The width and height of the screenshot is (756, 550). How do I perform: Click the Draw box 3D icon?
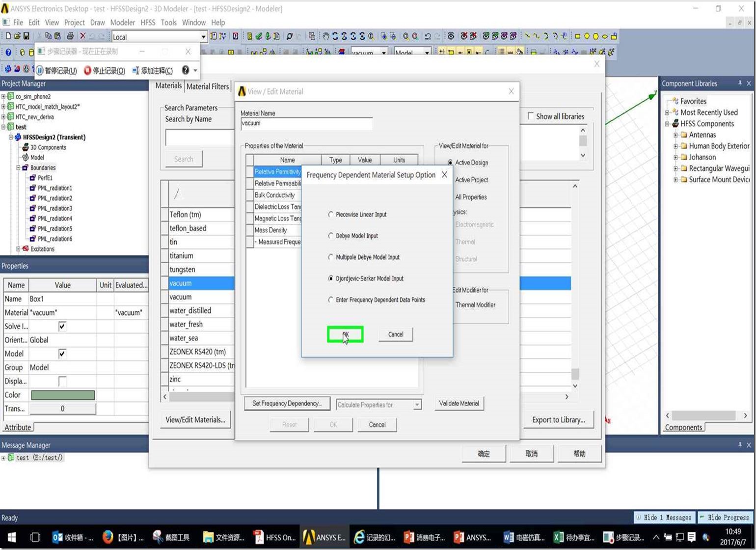pos(22,52)
